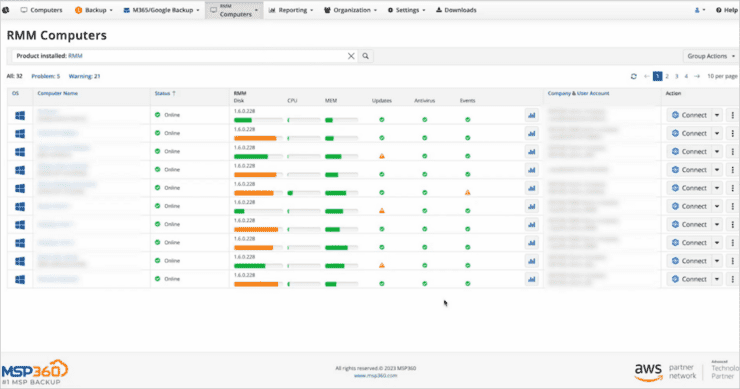740x389 pixels.
Task: Click the RMM filter tag in search
Action: (x=75, y=56)
